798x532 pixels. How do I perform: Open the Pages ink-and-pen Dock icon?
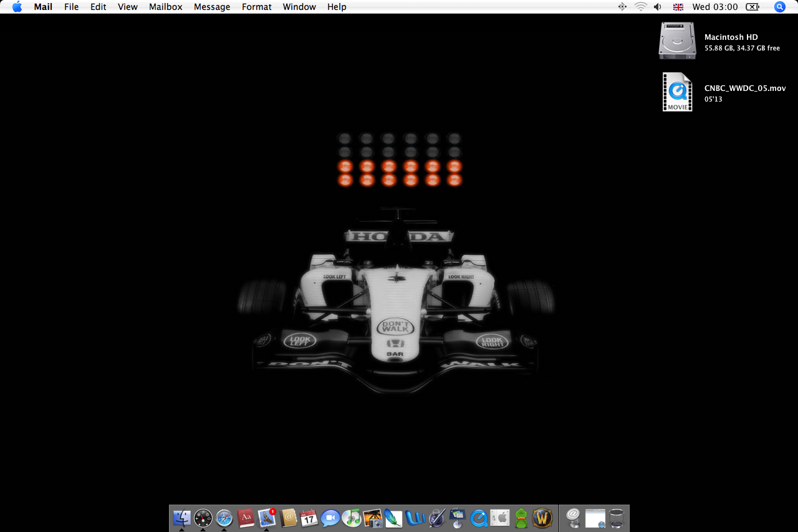(436, 518)
